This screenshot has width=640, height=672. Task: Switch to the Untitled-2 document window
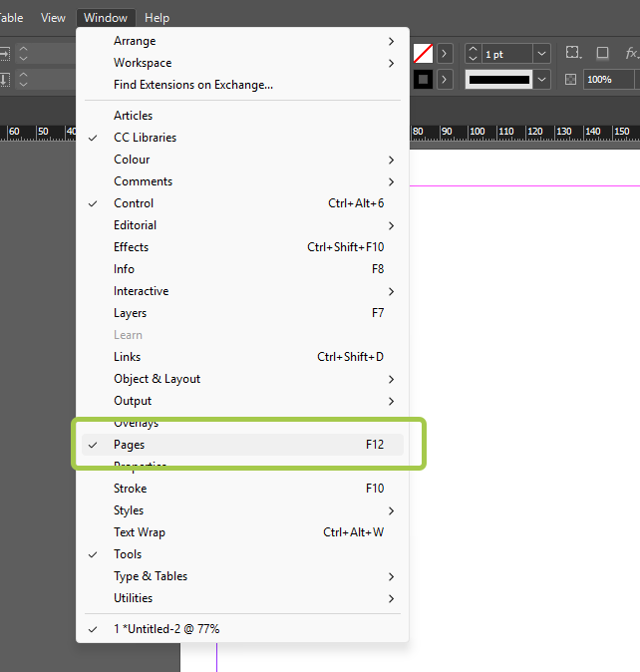(x=242, y=629)
